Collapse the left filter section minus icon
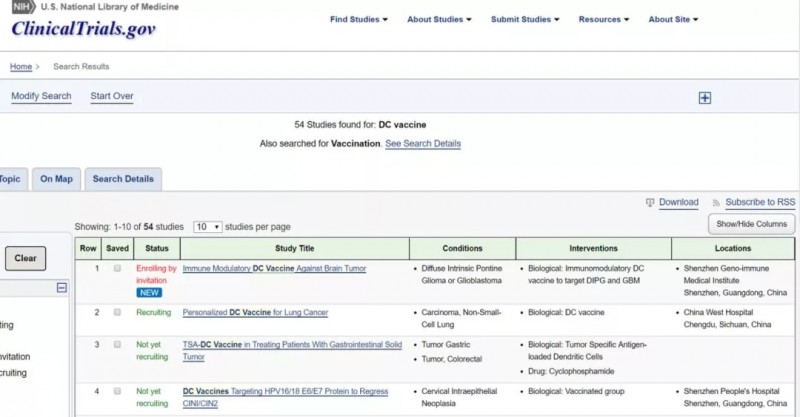The width and height of the screenshot is (800, 417). [62, 288]
